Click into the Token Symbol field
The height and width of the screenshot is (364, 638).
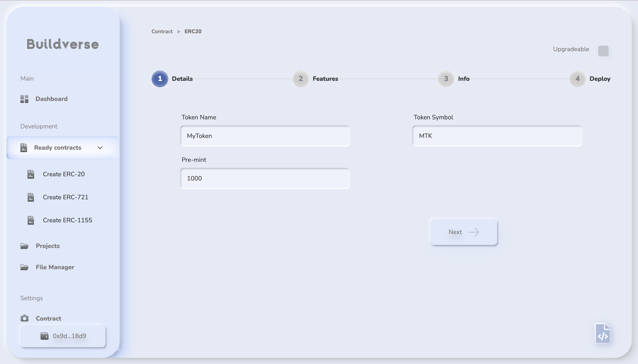497,136
